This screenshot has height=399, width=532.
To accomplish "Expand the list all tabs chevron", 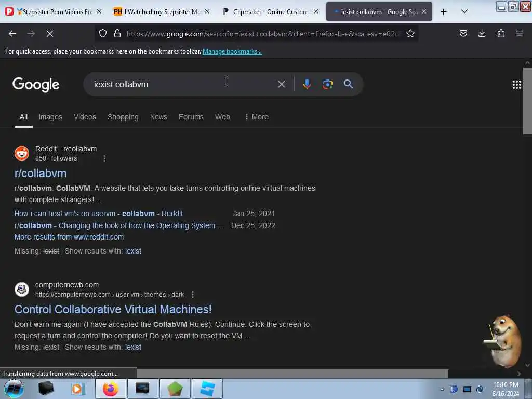I will coord(464,11).
